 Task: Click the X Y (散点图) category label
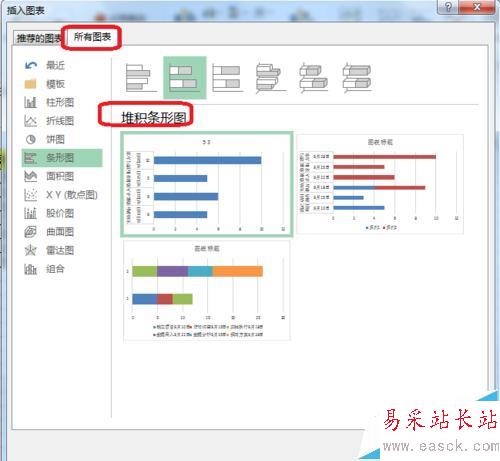pos(72,195)
